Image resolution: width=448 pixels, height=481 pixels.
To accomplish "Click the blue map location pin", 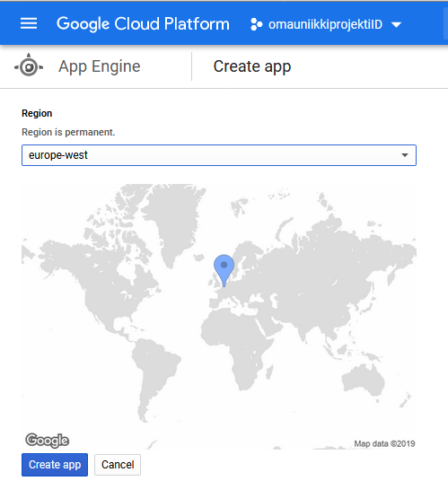I will point(224,270).
